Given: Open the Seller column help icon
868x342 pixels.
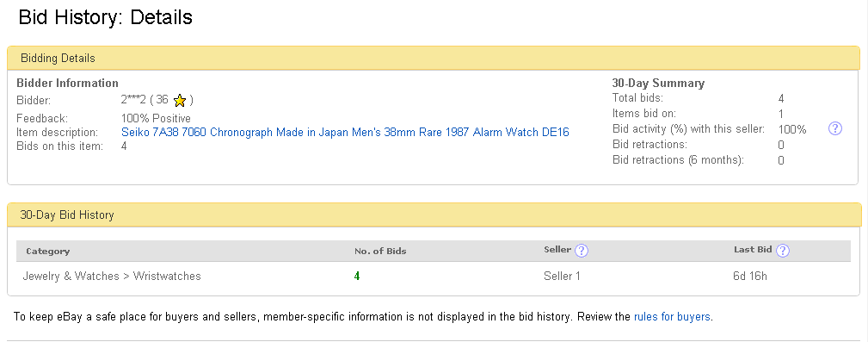Looking at the screenshot, I should 582,251.
